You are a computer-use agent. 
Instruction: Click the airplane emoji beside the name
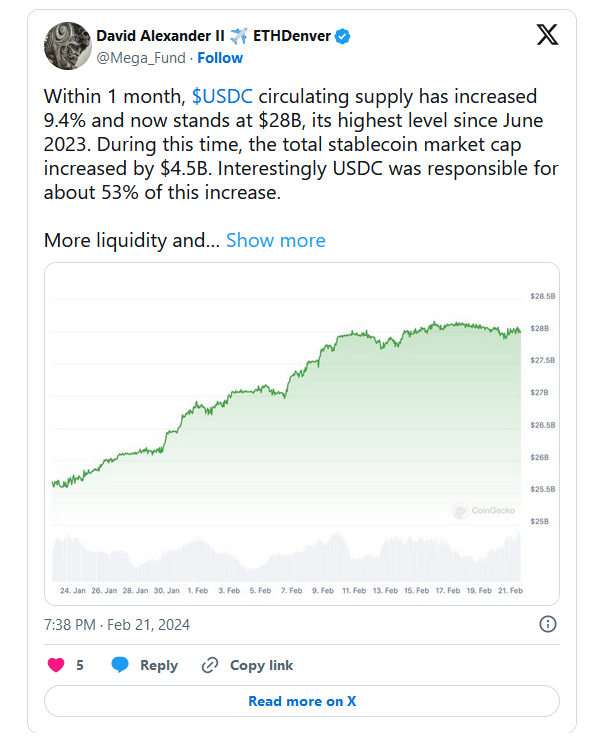tap(238, 37)
